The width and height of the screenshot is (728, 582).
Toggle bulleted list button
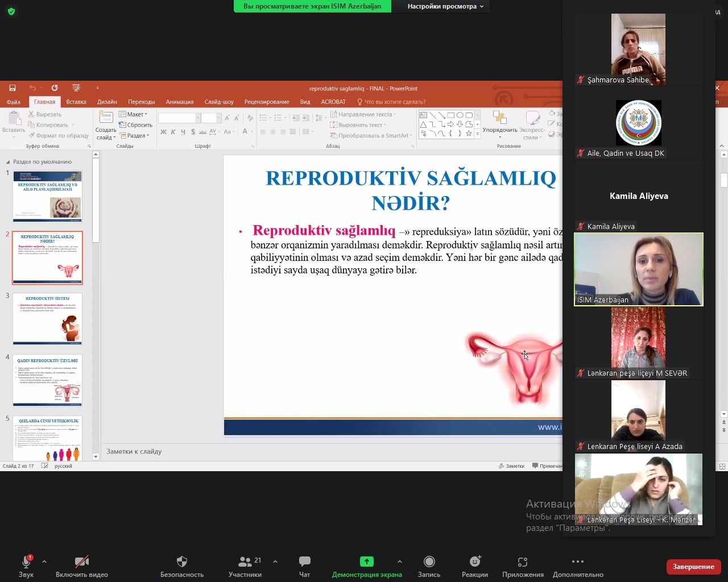(263, 118)
